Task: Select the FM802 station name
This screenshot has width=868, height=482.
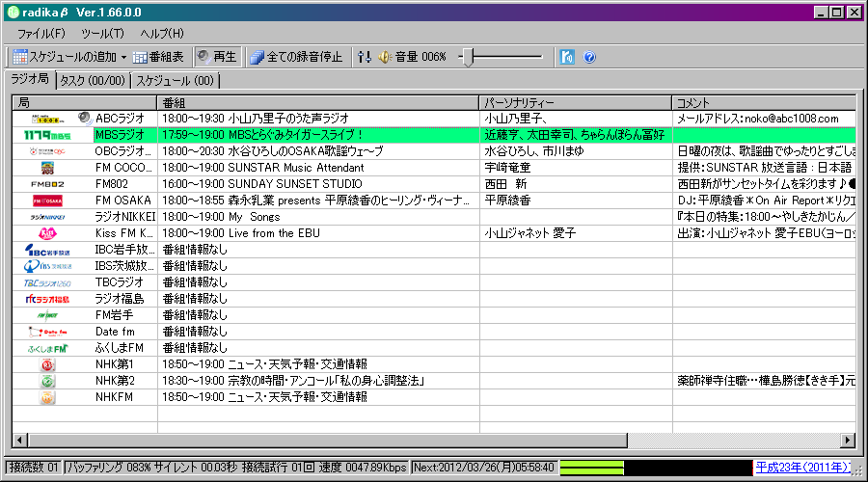Action: tap(112, 184)
